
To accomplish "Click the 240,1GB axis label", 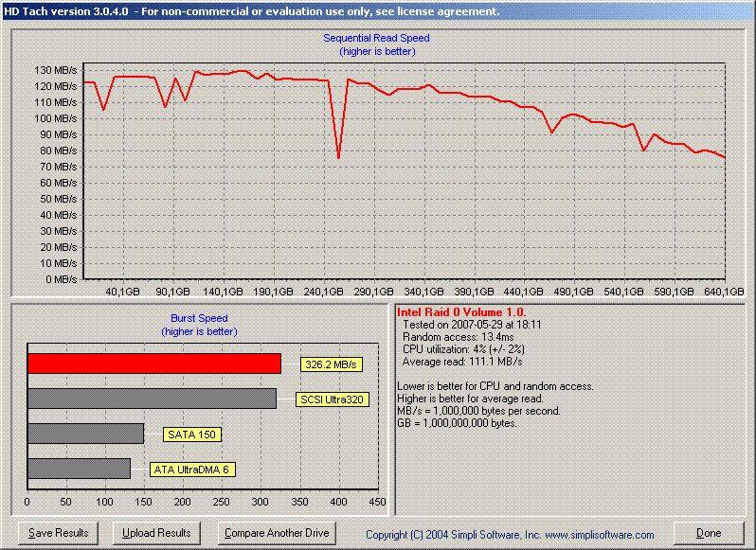I will coord(323,292).
